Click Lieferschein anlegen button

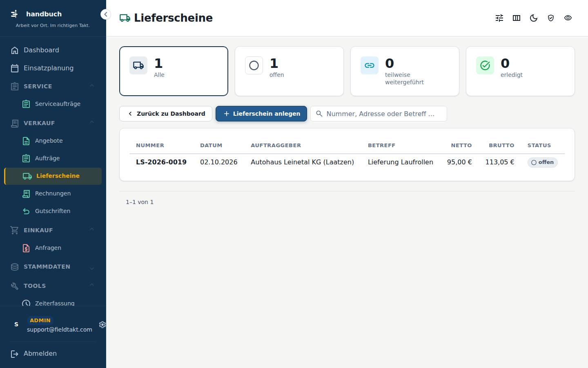pos(261,114)
